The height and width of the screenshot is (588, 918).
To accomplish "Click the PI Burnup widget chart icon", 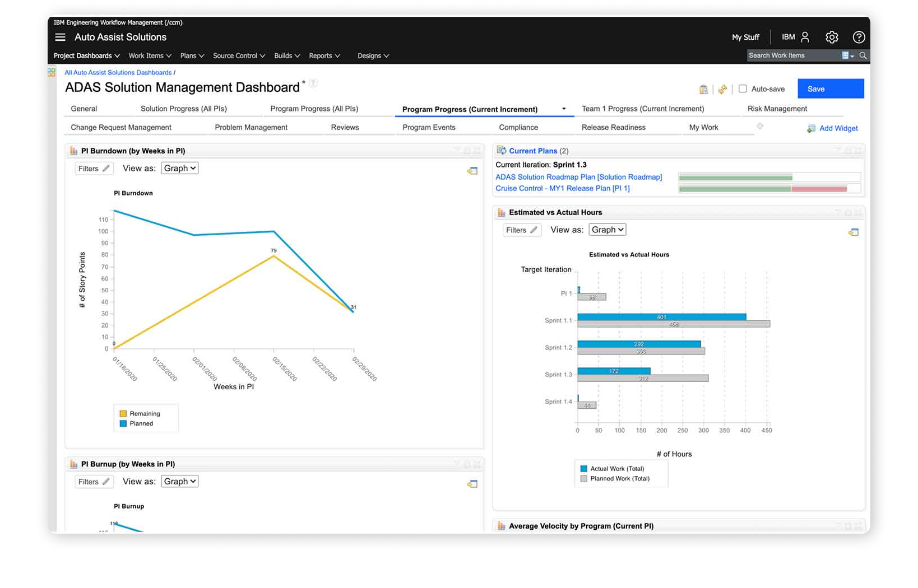I will tap(73, 464).
